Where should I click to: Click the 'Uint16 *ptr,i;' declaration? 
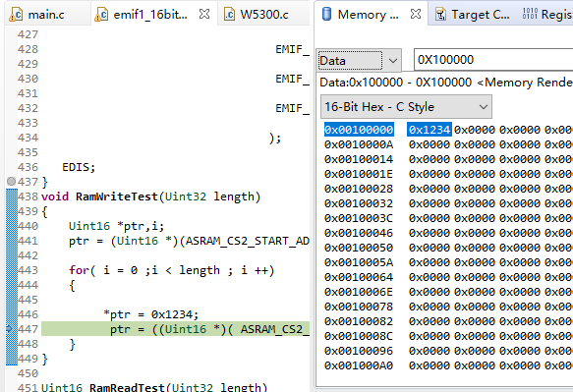[x=116, y=226]
